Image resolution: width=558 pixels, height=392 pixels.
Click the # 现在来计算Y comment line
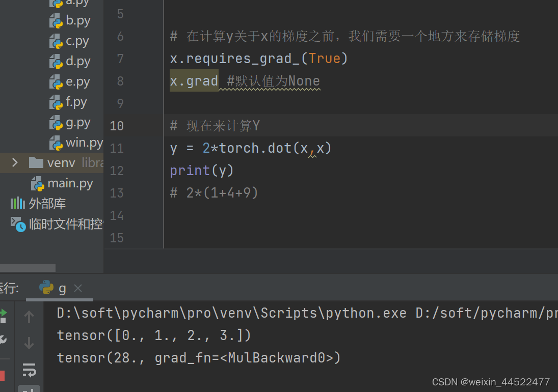[215, 126]
